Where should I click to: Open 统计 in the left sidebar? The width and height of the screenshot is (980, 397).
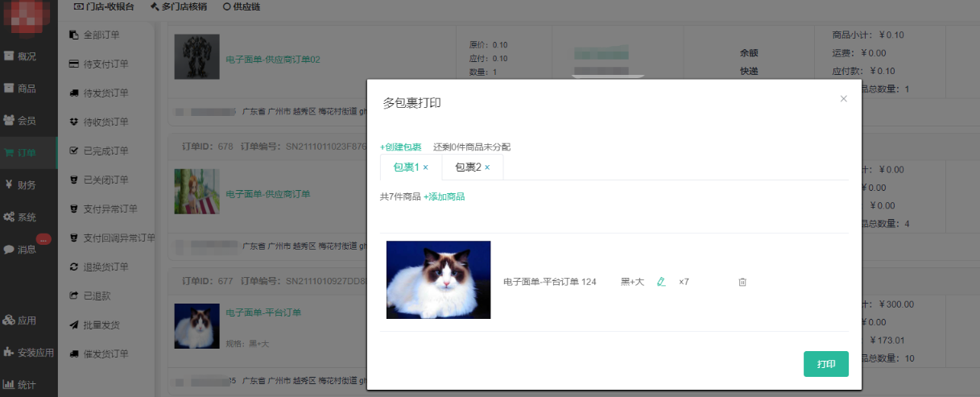28,385
